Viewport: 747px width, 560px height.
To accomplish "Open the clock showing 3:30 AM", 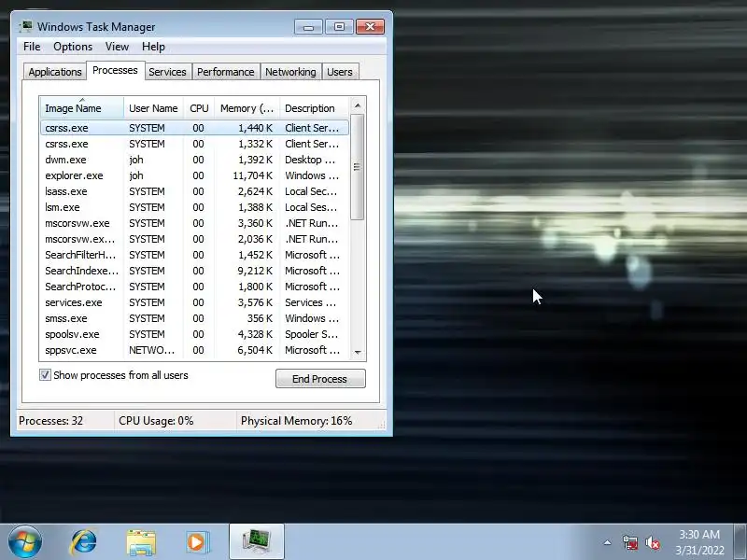I will pos(699,542).
